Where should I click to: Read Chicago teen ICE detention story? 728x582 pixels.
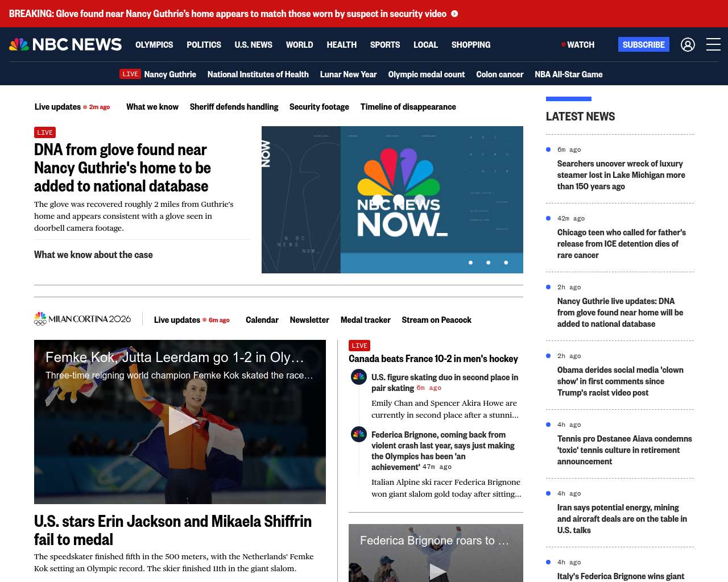tap(622, 244)
